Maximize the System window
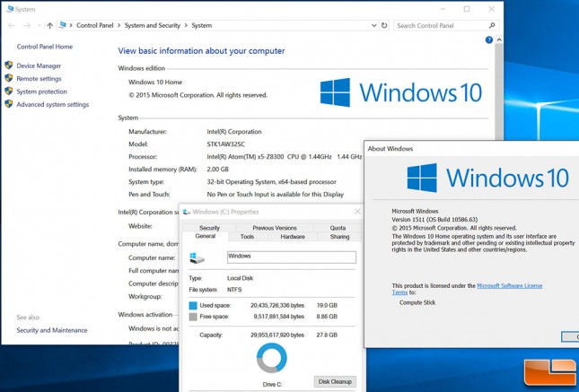Viewport: 579px width, 392px height. pos(467,9)
